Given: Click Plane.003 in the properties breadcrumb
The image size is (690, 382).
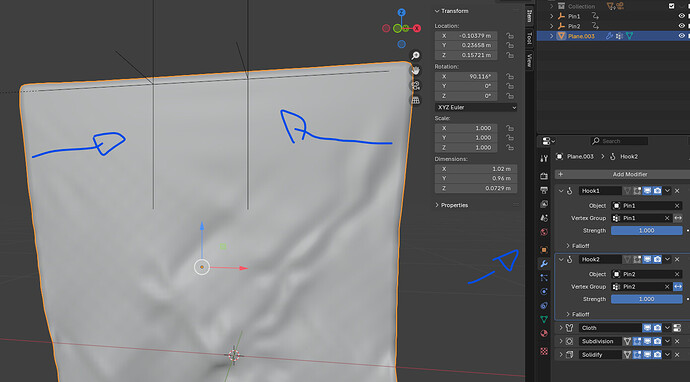Looking at the screenshot, I should click(580, 157).
